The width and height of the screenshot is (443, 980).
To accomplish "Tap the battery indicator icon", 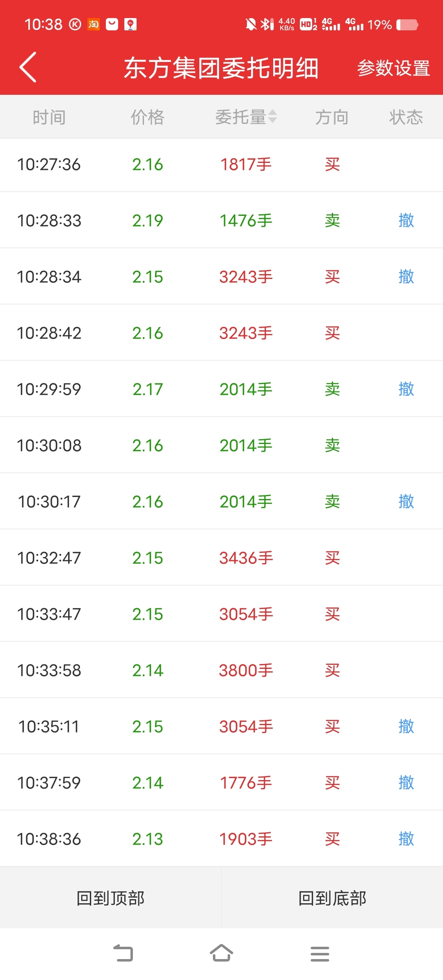I will point(407,25).
